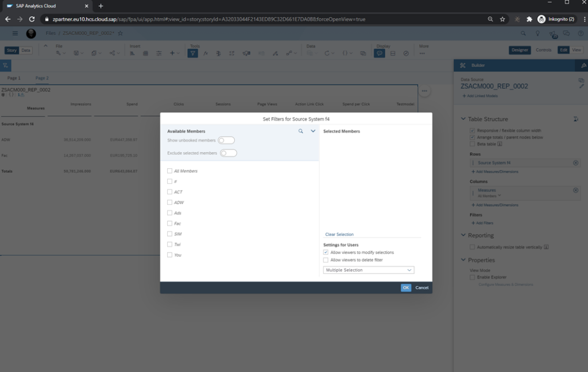
Task: Open the lightbulb insights icon
Action: 537,33
